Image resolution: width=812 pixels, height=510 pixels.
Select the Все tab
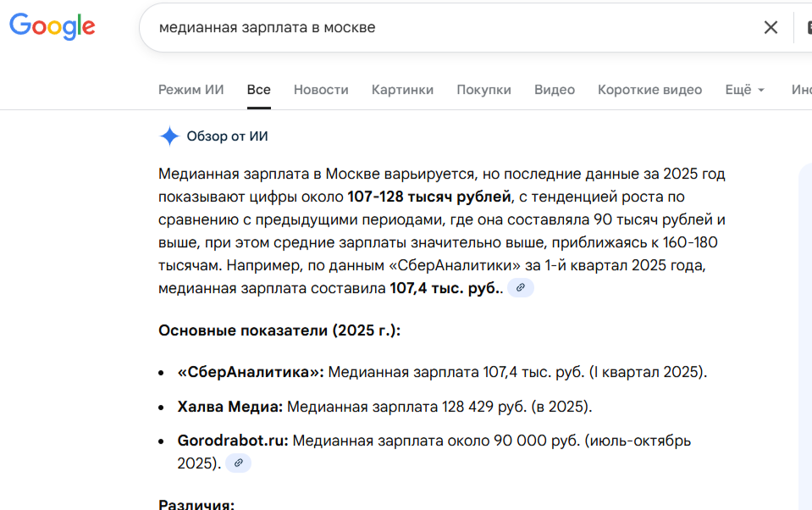pos(259,90)
